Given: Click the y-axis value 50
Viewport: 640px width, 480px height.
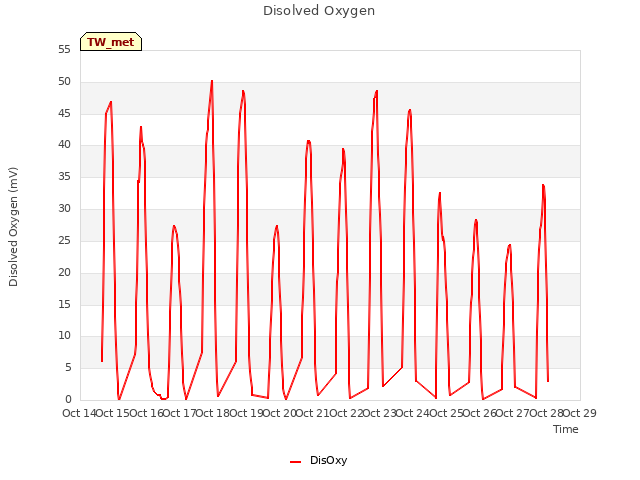Looking at the screenshot, I should [64, 82].
